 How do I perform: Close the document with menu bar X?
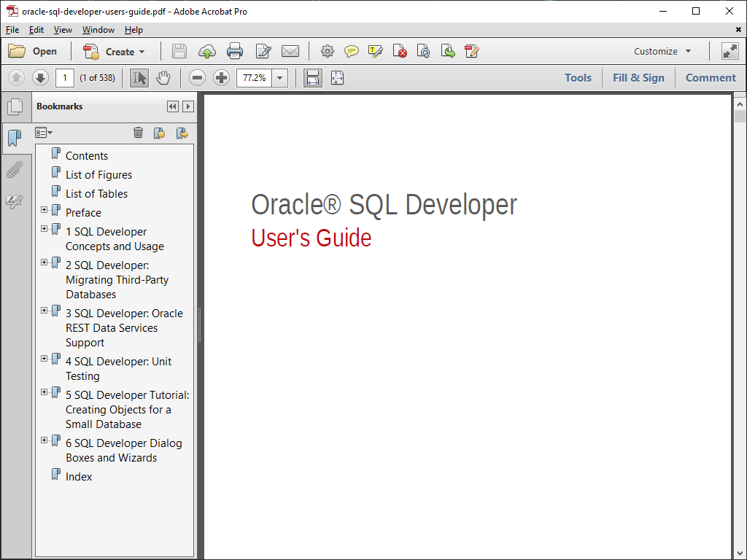[x=738, y=29]
